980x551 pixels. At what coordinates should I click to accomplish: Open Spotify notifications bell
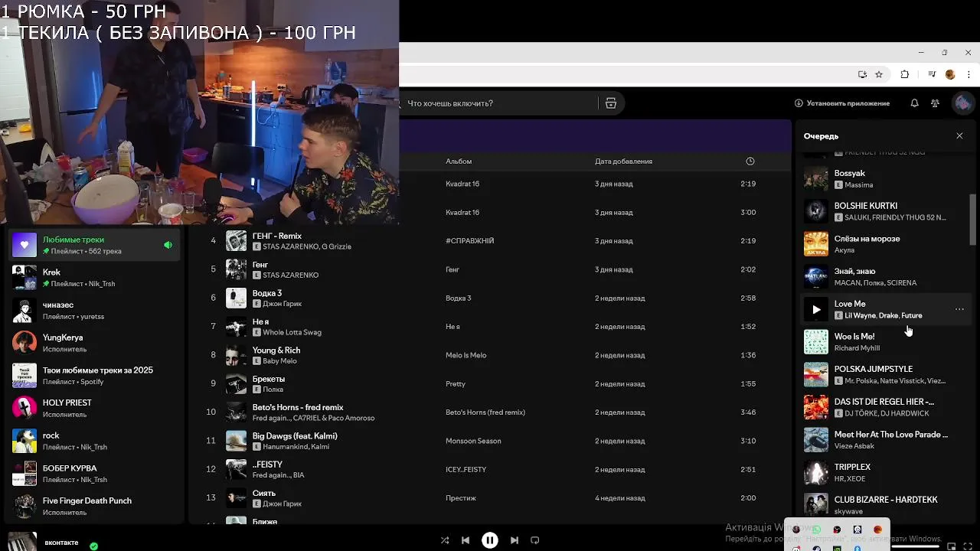coord(914,103)
